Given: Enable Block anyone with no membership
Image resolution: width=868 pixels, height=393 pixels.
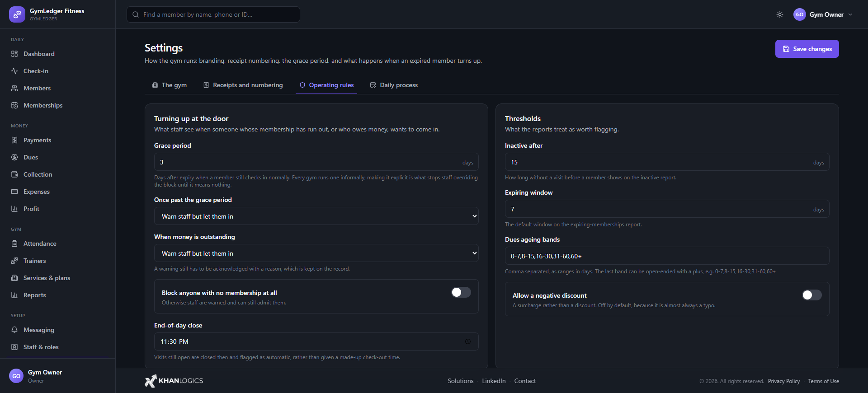Looking at the screenshot, I should (461, 292).
